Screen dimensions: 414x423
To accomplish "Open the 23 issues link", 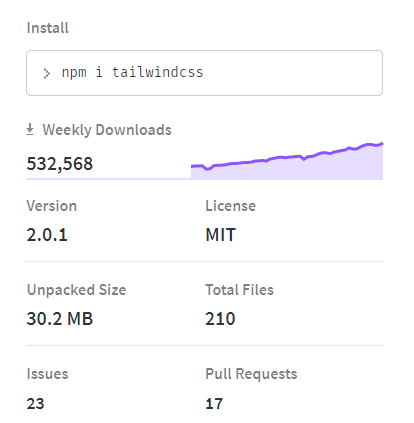I will 35,404.
